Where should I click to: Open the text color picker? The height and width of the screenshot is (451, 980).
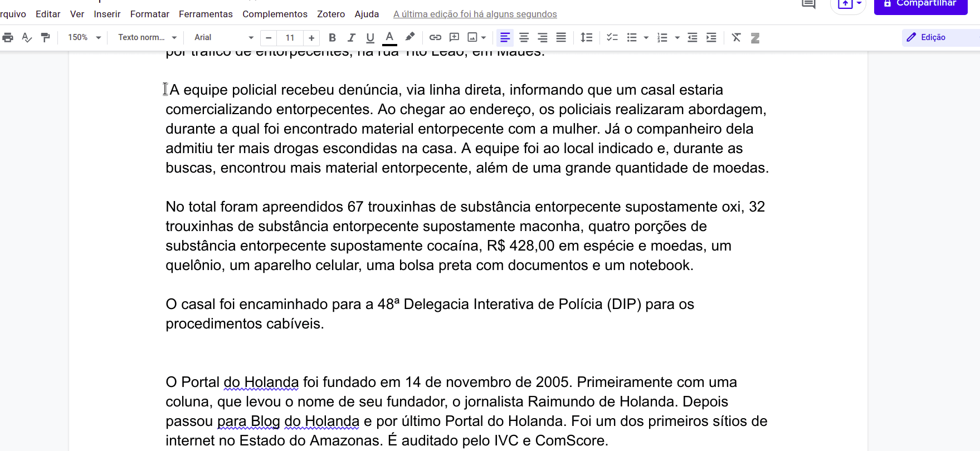[x=390, y=37]
